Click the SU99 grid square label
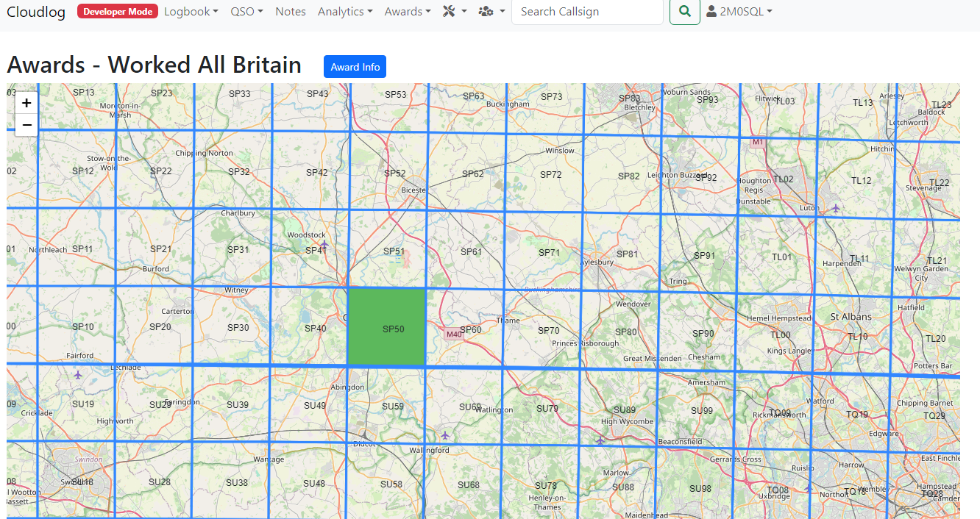The height and width of the screenshot is (519, 980). pos(702,411)
